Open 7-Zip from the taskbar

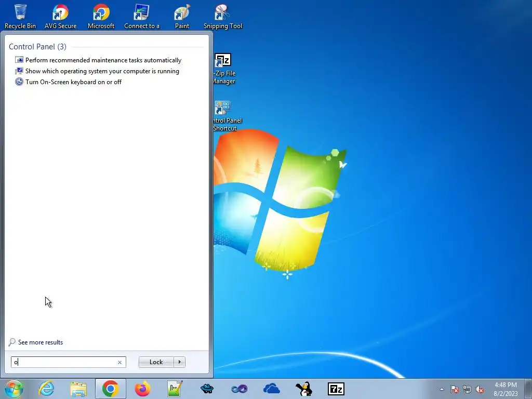pyautogui.click(x=336, y=389)
